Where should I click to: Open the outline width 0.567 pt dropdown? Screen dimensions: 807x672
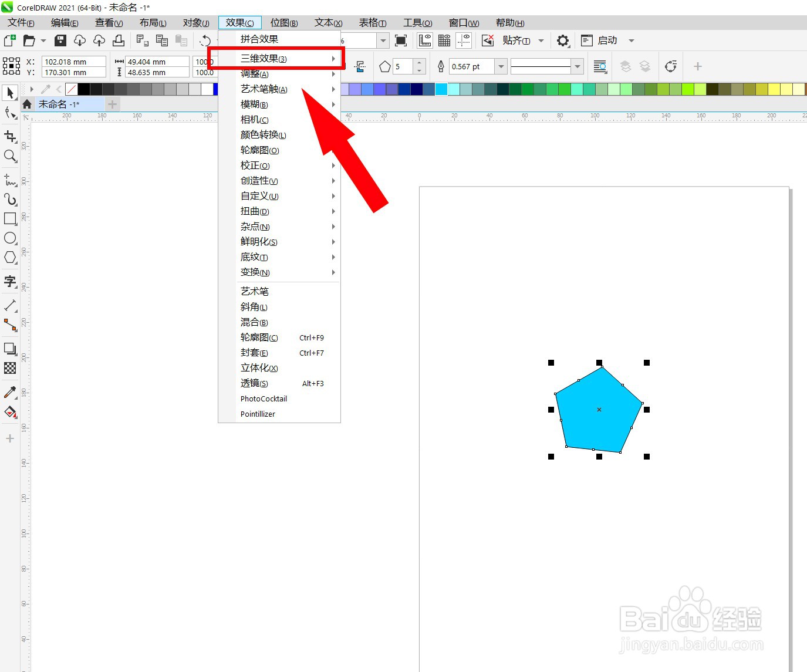(501, 66)
